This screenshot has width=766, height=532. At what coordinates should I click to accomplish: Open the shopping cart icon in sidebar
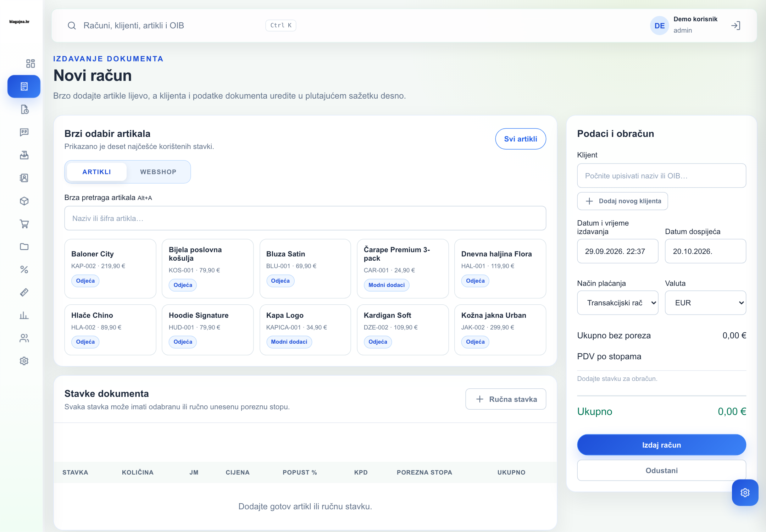coord(24,224)
